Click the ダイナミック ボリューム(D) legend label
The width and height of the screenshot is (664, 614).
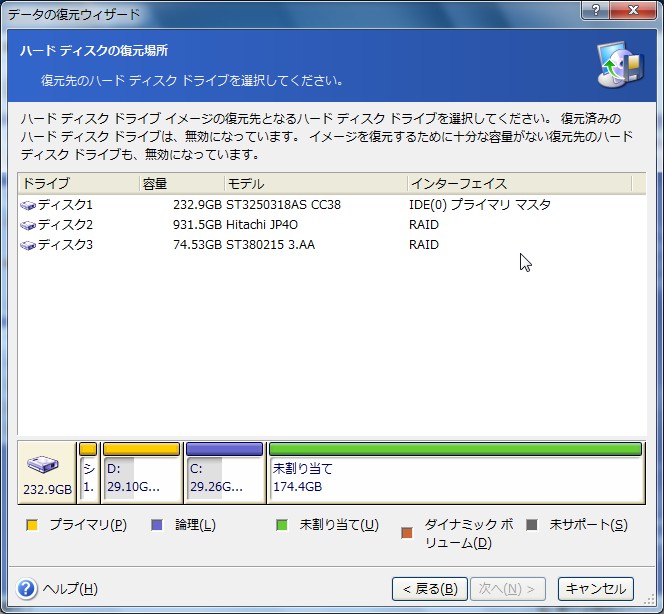pos(469,534)
